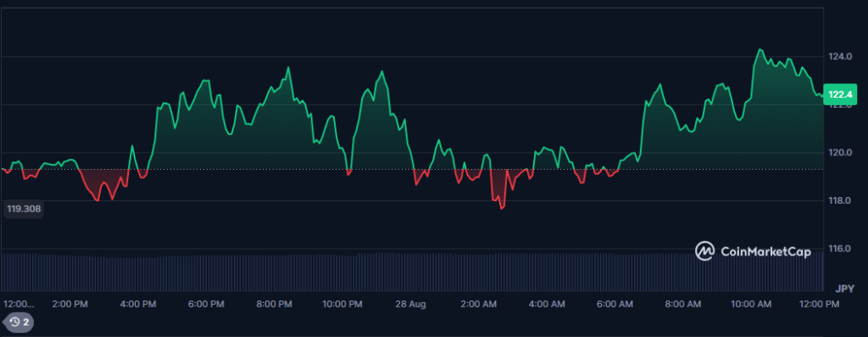Click the 4:00 PM time axis label

tap(138, 304)
